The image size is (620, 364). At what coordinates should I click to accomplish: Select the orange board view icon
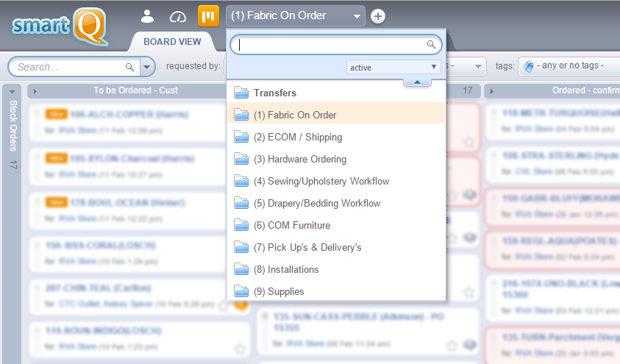click(x=208, y=15)
